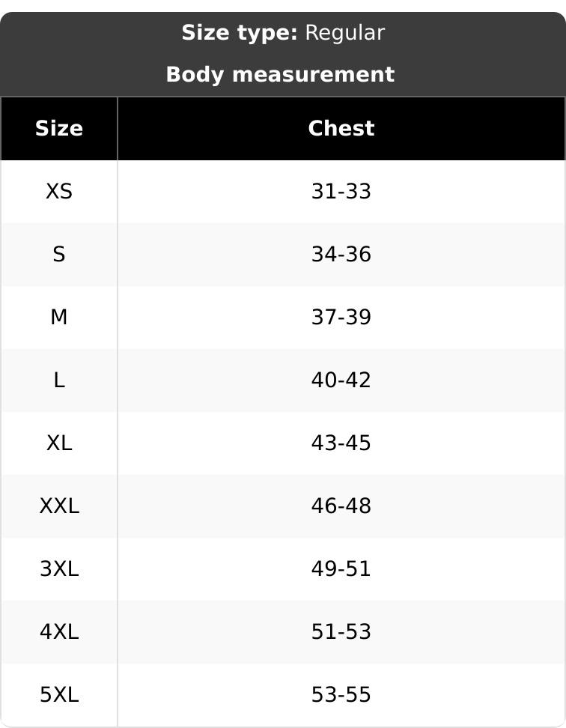Click the Chest column header
This screenshot has width=566, height=728.
(341, 128)
